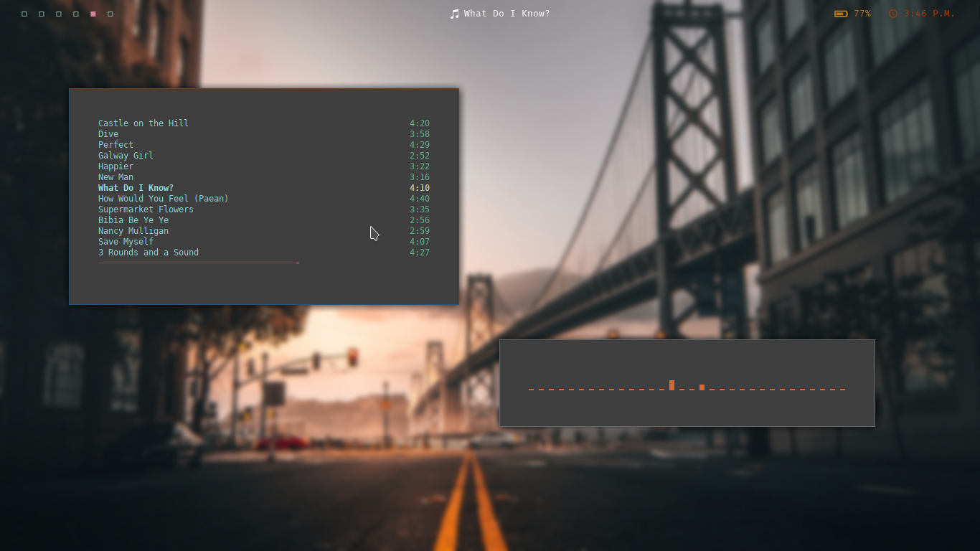Click the music note icon in the top bar

coord(455,13)
